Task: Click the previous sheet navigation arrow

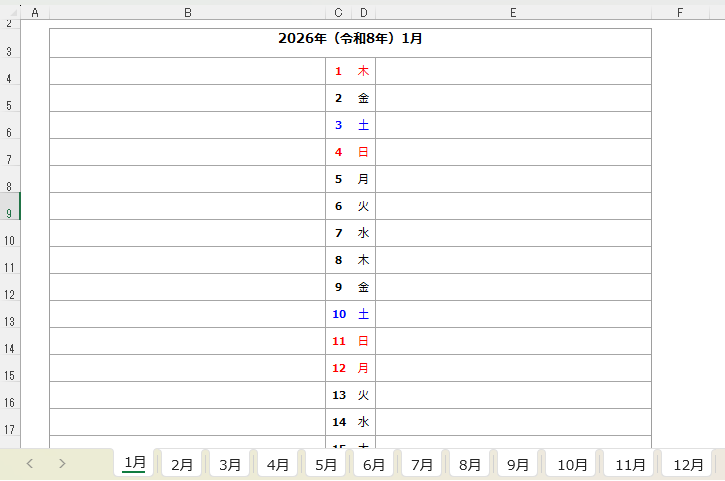Action: click(x=30, y=464)
